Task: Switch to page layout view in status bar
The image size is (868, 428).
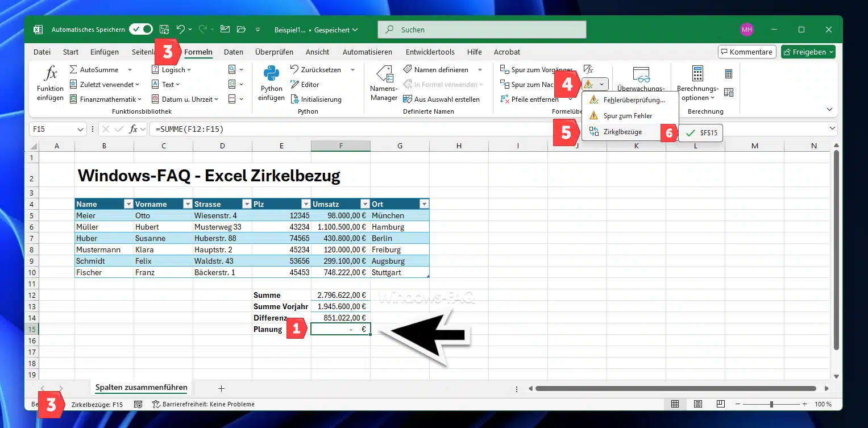Action: (x=697, y=404)
